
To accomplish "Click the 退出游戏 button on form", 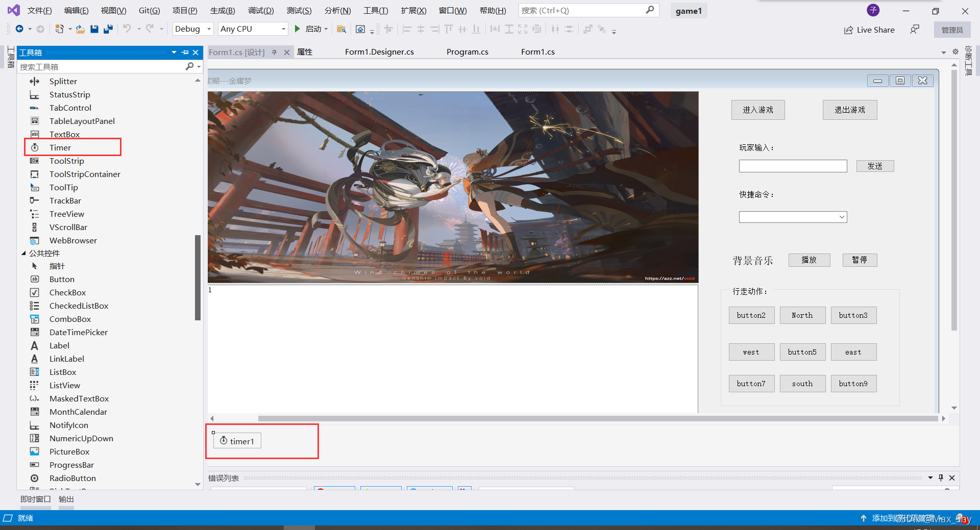I will [x=850, y=110].
